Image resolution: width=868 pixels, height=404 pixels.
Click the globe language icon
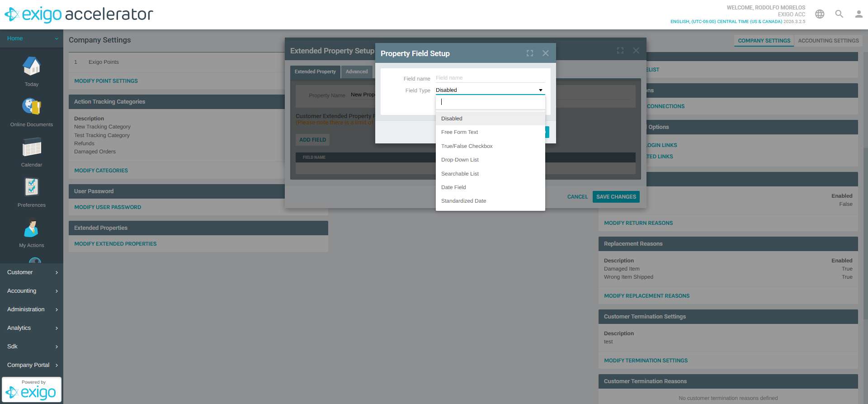click(820, 14)
